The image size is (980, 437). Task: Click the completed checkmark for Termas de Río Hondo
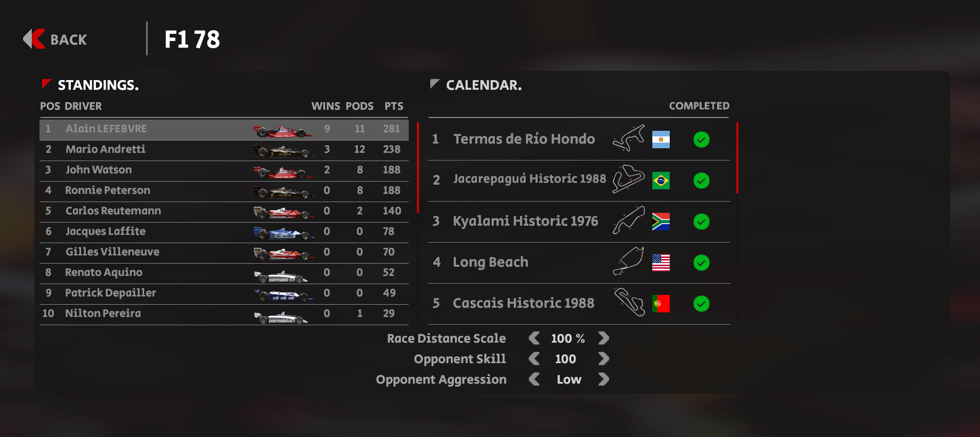coord(701,140)
